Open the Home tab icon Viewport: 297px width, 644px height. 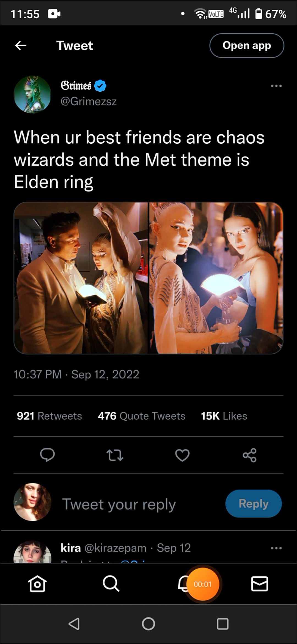pyautogui.click(x=37, y=584)
